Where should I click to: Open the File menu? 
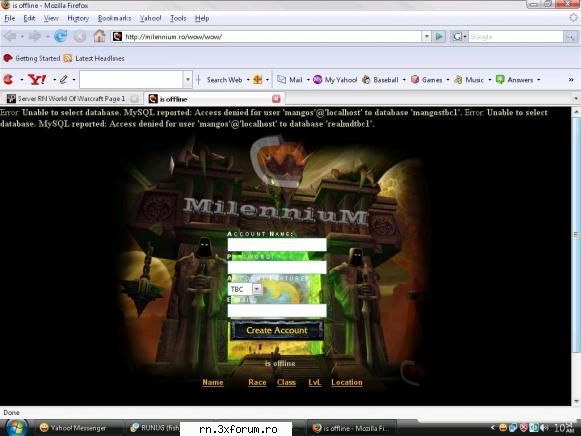(x=10, y=18)
